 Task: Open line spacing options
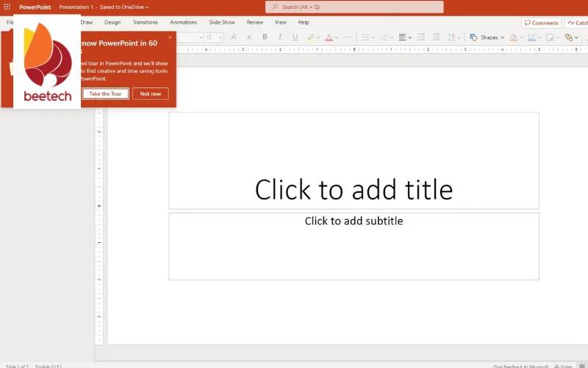453,38
